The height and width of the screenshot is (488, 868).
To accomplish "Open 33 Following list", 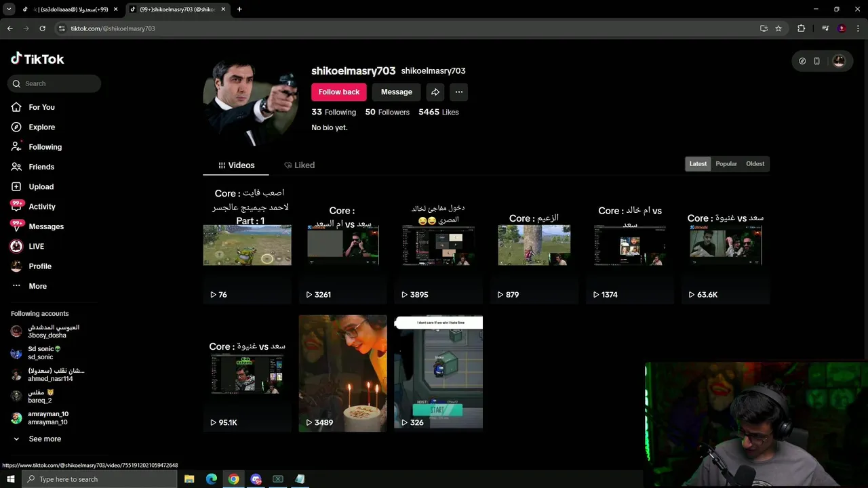I will click(x=334, y=113).
